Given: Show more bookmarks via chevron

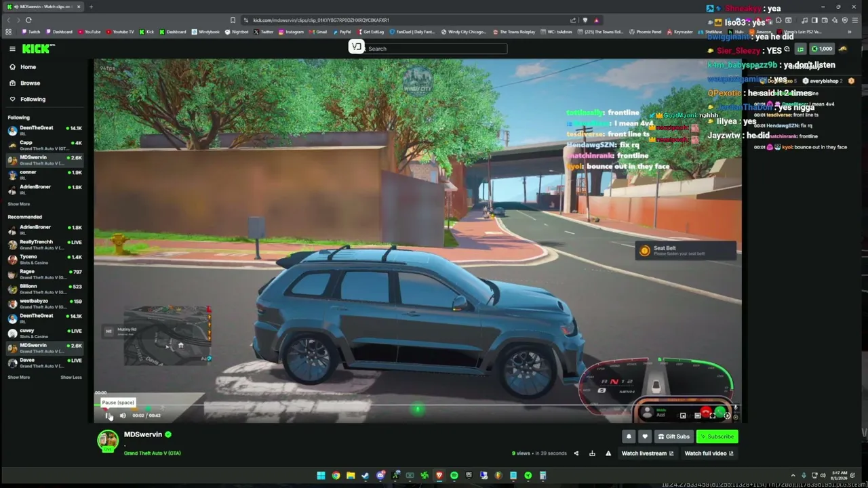Looking at the screenshot, I should pyautogui.click(x=850, y=32).
